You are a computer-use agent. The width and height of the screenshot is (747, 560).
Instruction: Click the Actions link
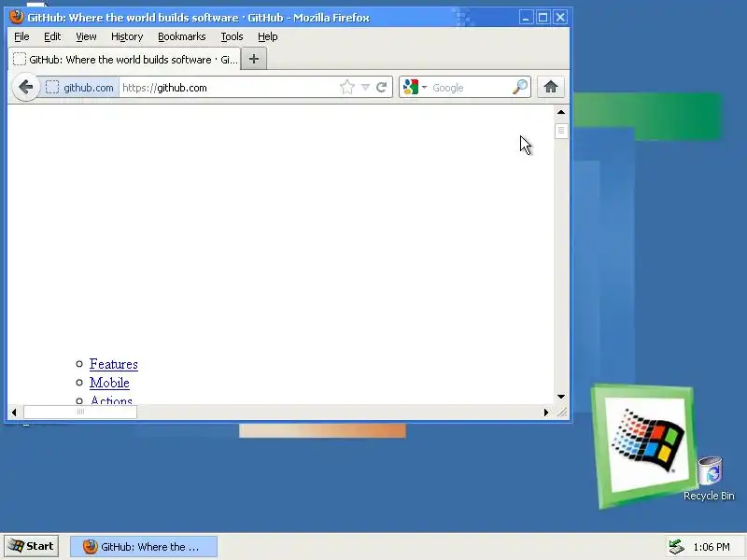(x=111, y=400)
